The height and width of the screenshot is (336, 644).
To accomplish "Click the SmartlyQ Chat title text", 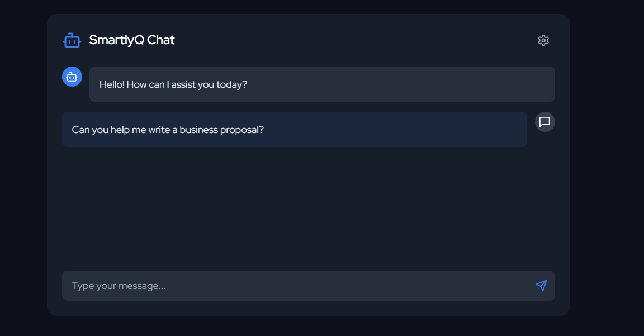I will (132, 40).
